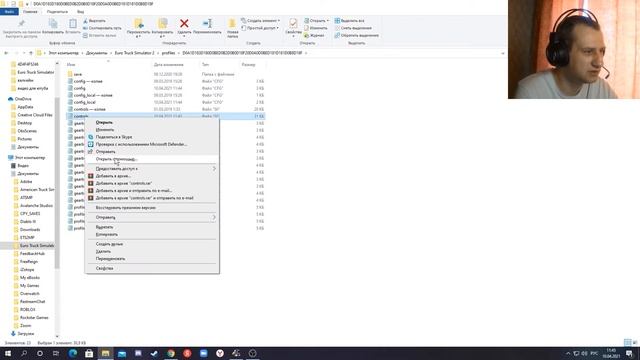Click the 'Документы' breadcrumb in address bar
This screenshot has height=360, width=640.
click(x=96, y=53)
